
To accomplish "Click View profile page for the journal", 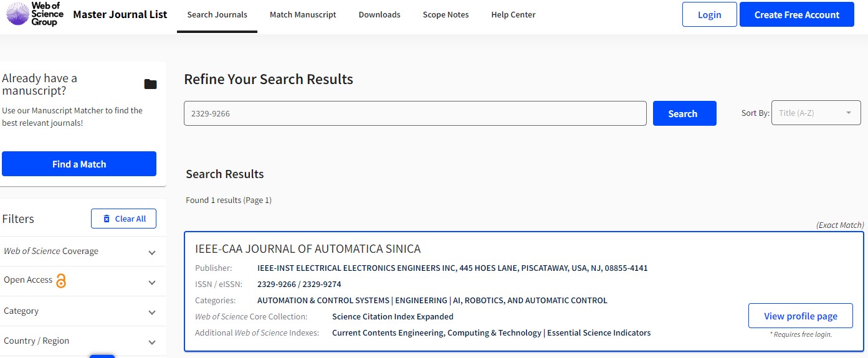I will point(800,316).
